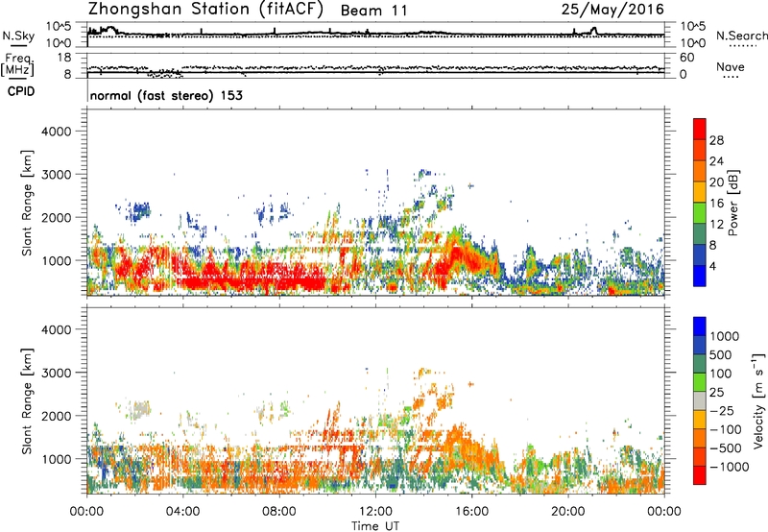Select the Time UT axis title

(x=375, y=525)
